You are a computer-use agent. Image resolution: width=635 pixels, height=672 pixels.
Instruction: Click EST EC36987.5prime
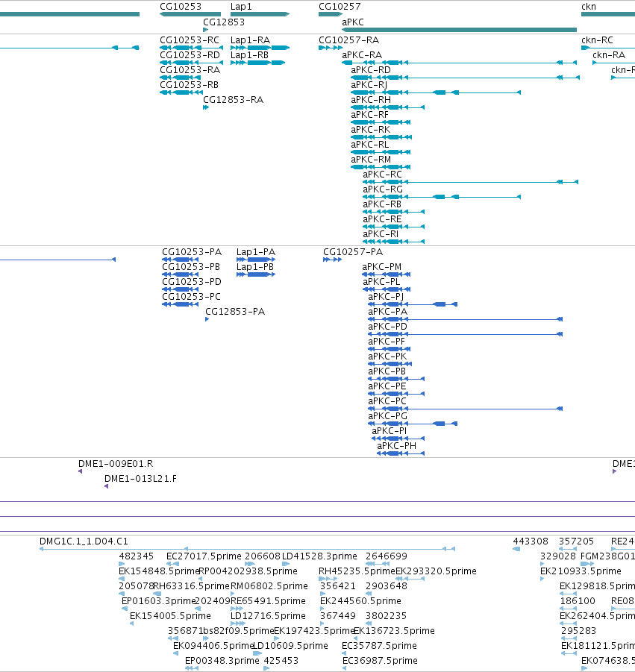380,660
